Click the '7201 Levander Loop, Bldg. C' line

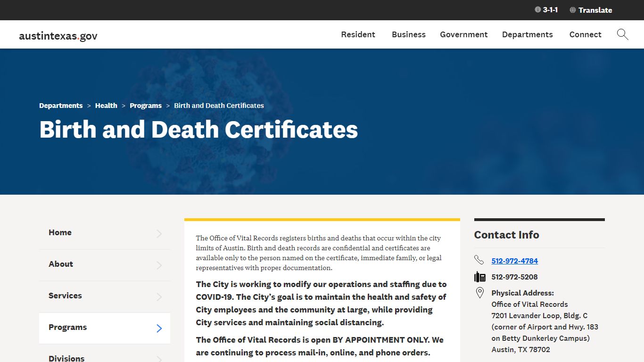[539, 315]
